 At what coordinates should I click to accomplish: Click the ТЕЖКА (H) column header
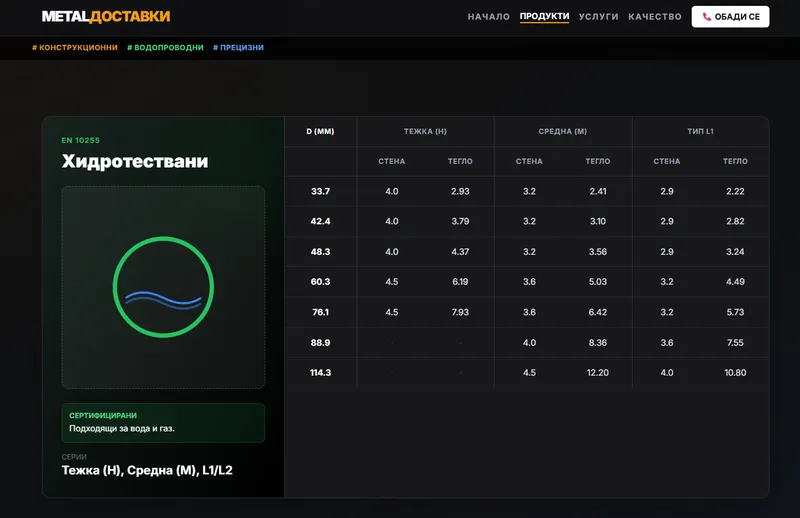(x=426, y=131)
